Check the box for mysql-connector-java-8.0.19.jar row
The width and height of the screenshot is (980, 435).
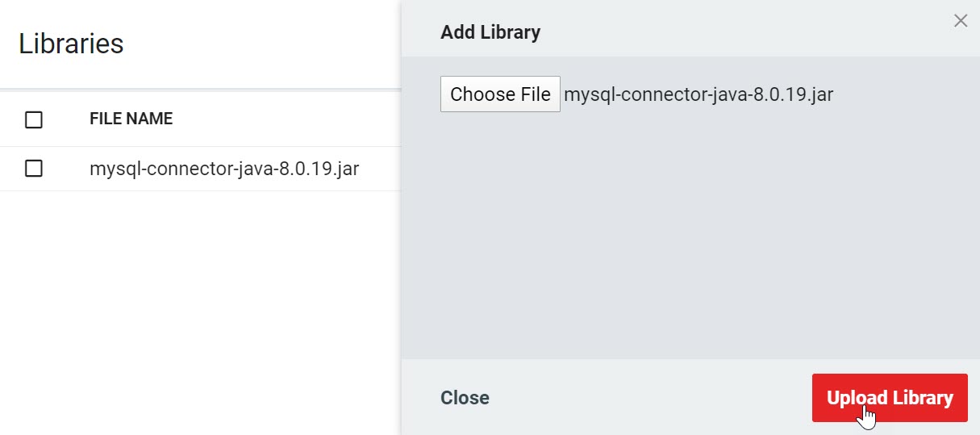click(34, 169)
